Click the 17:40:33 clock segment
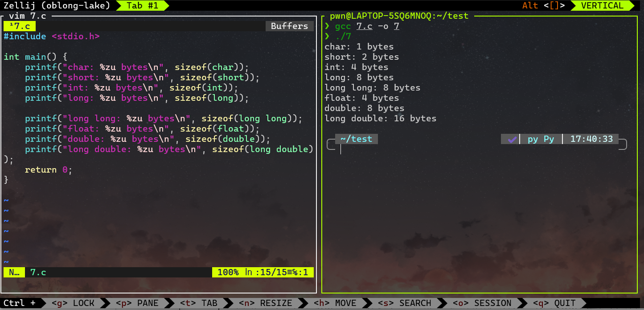The height and width of the screenshot is (310, 644). point(591,139)
